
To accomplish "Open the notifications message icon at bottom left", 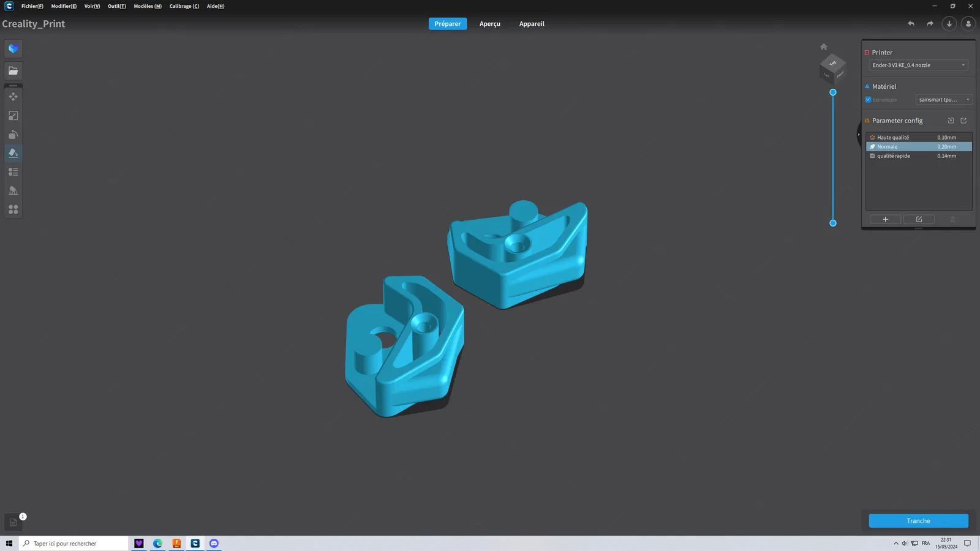I will coord(13,522).
